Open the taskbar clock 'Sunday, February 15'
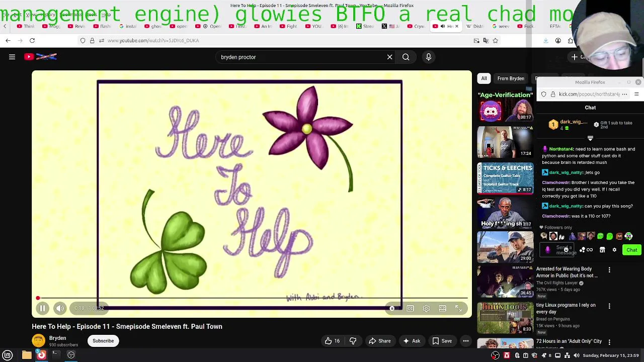 [x=611, y=355]
